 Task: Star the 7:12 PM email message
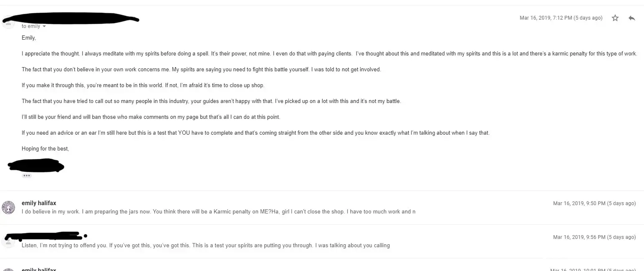click(615, 18)
